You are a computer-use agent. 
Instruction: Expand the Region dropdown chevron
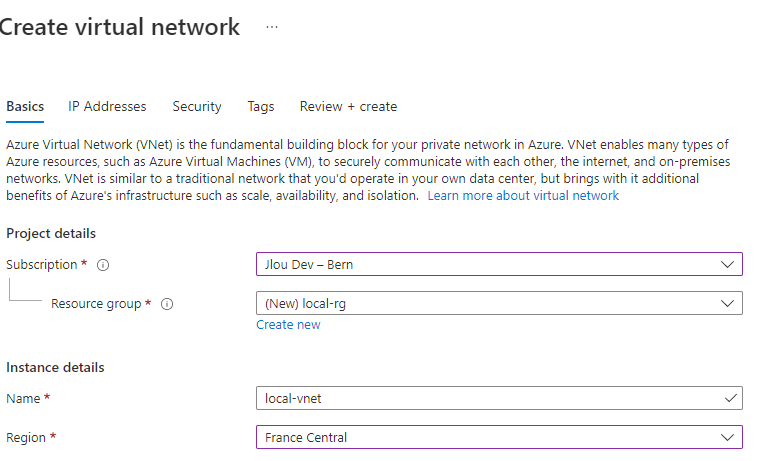[727, 438]
